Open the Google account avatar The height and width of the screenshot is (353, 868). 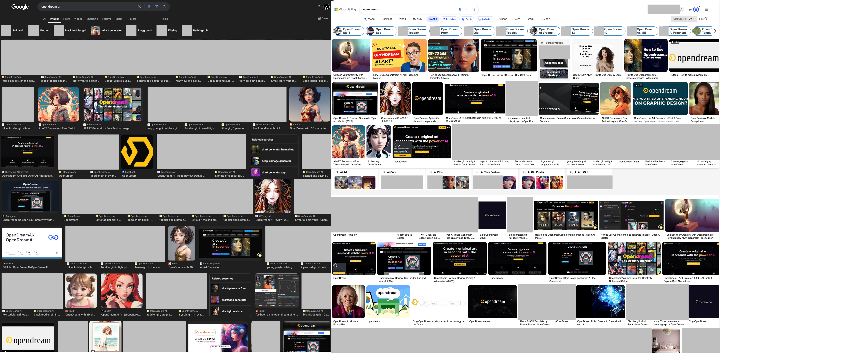326,7
